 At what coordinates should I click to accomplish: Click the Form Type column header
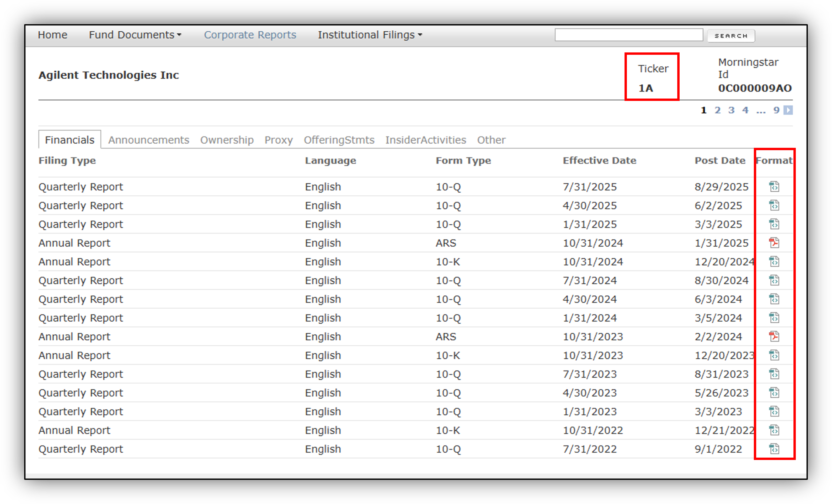(x=463, y=161)
